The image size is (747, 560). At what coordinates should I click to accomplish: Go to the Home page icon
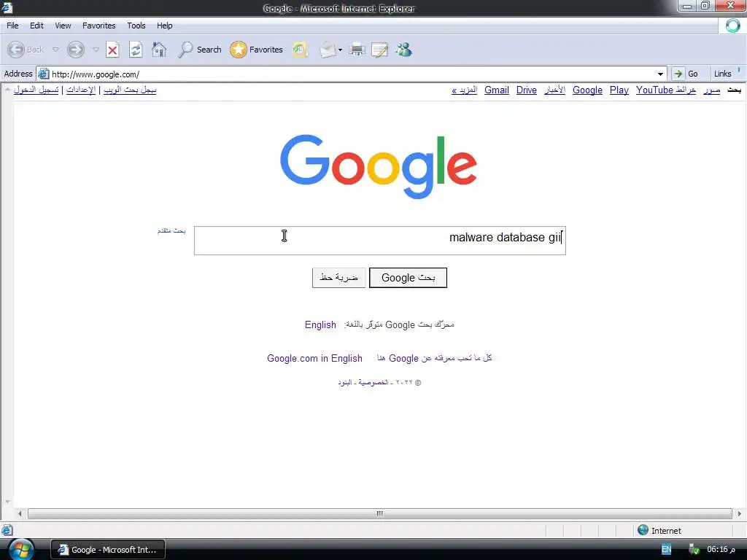pyautogui.click(x=159, y=50)
